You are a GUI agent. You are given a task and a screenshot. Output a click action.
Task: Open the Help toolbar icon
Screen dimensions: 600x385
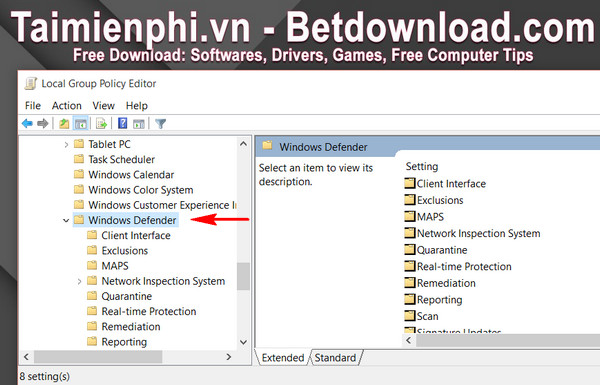pos(122,123)
